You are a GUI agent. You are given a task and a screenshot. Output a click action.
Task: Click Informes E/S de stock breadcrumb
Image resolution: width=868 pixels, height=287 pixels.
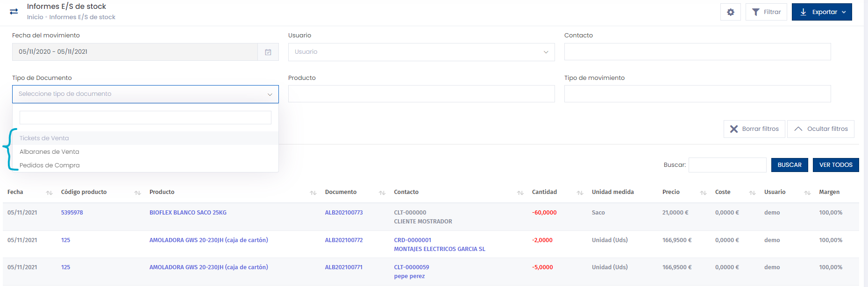82,17
